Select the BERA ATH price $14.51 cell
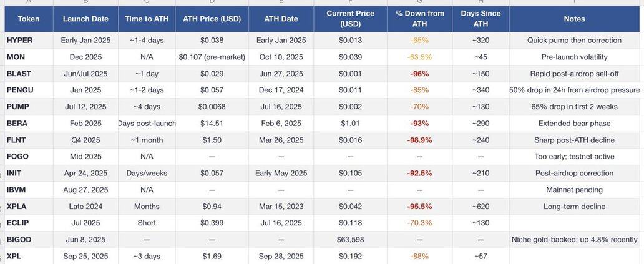Viewport: 644px width, 264px height. click(212, 124)
